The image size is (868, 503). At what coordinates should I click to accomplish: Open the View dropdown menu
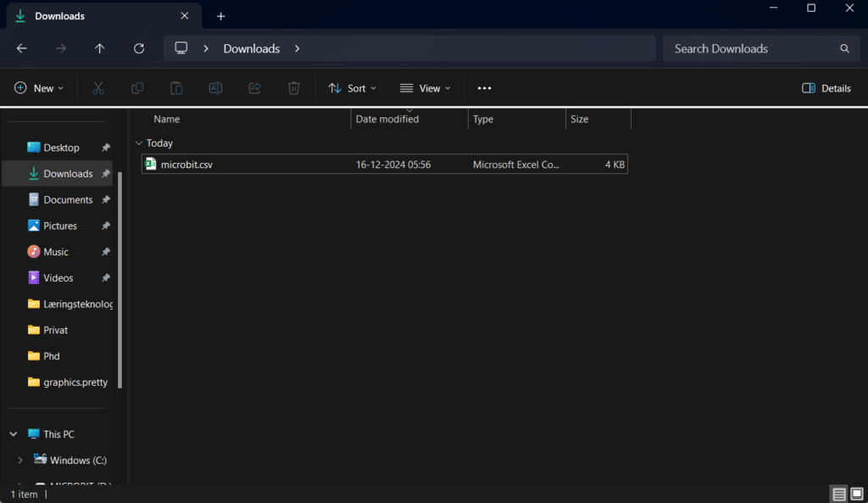click(x=426, y=88)
